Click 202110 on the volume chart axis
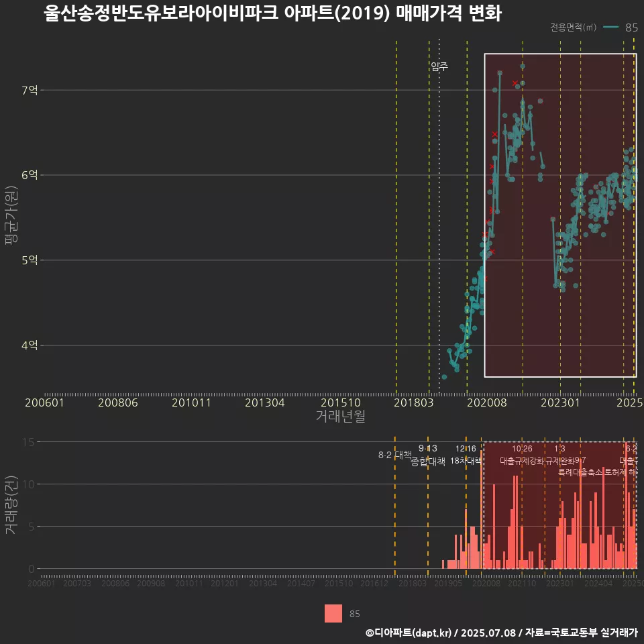 (522, 583)
